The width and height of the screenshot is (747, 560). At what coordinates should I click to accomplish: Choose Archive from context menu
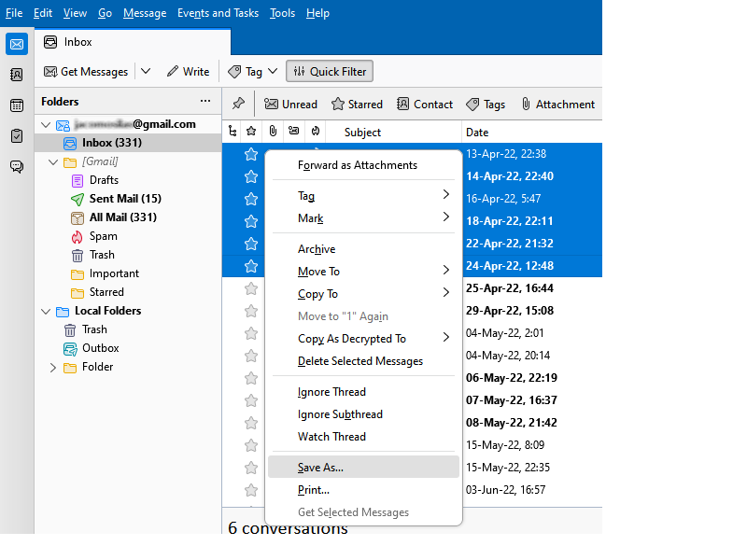pos(363,249)
